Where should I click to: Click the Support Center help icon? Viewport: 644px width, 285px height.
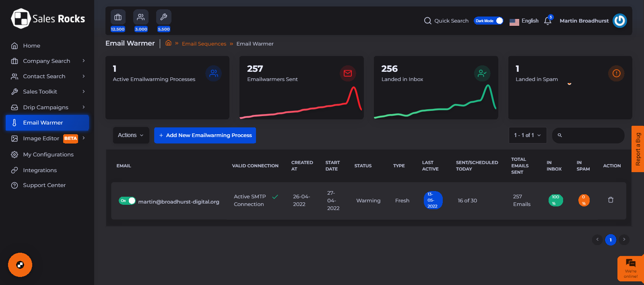pos(14,185)
